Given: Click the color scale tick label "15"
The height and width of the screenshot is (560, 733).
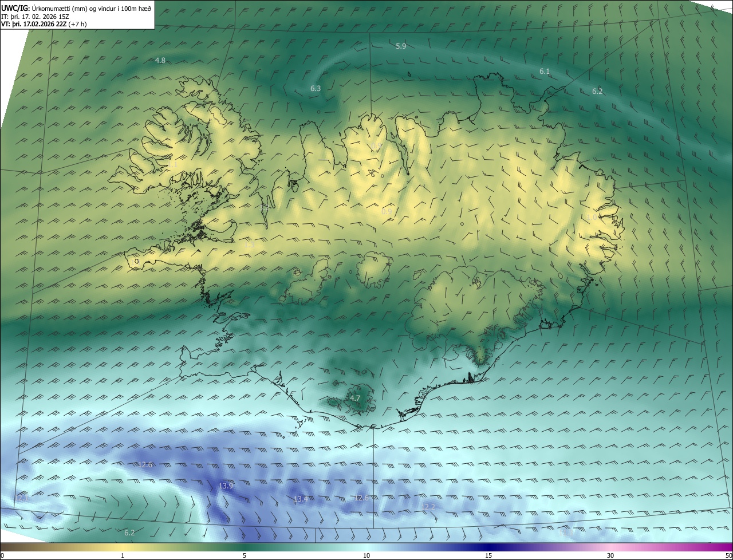Looking at the screenshot, I should [488, 555].
